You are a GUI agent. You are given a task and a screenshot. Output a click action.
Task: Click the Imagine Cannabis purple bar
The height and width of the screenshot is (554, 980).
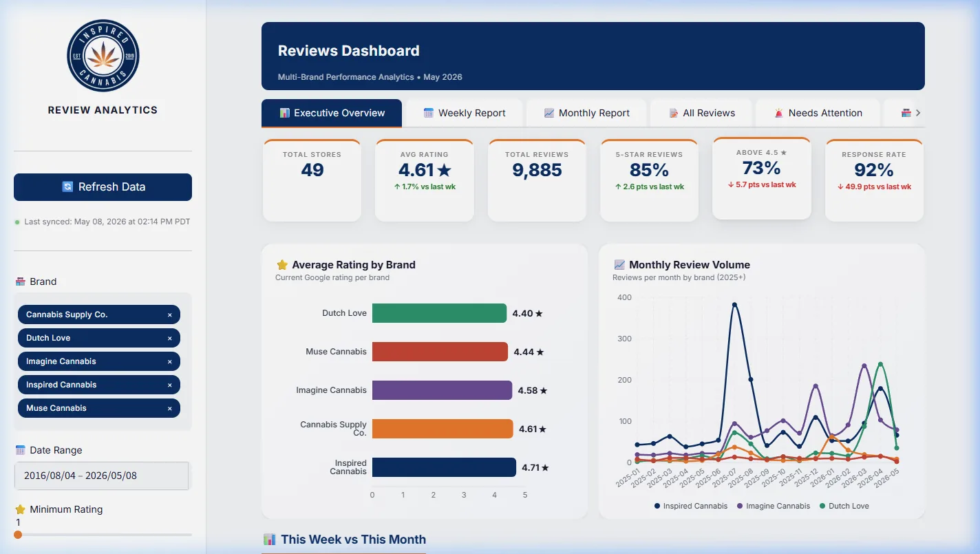(x=443, y=390)
